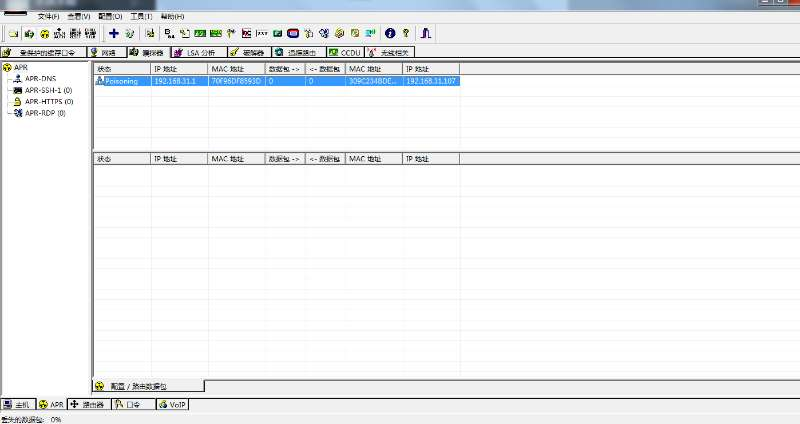This screenshot has height=424, width=800.
Task: Click the dotted password-box revealer icon
Action: tap(262, 34)
